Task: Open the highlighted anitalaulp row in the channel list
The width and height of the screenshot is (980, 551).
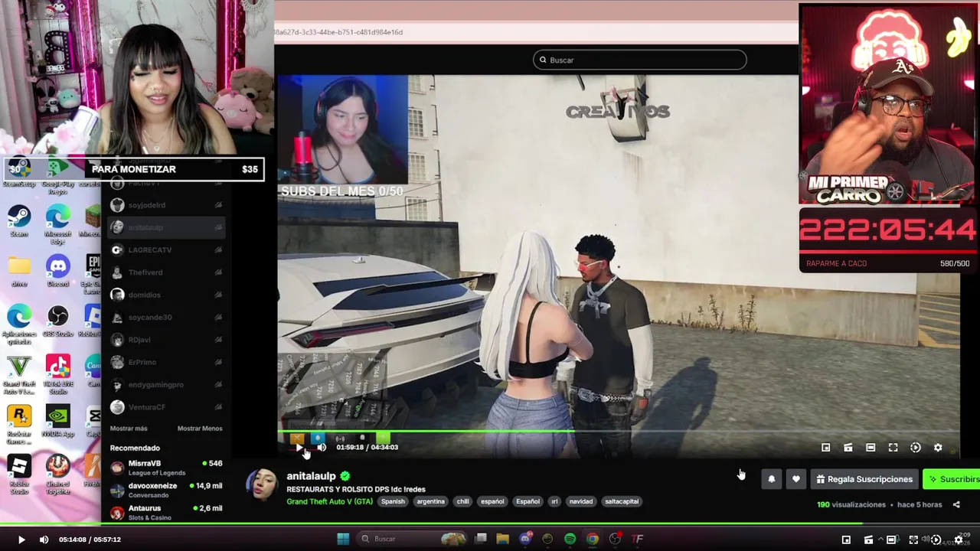Action: [167, 227]
